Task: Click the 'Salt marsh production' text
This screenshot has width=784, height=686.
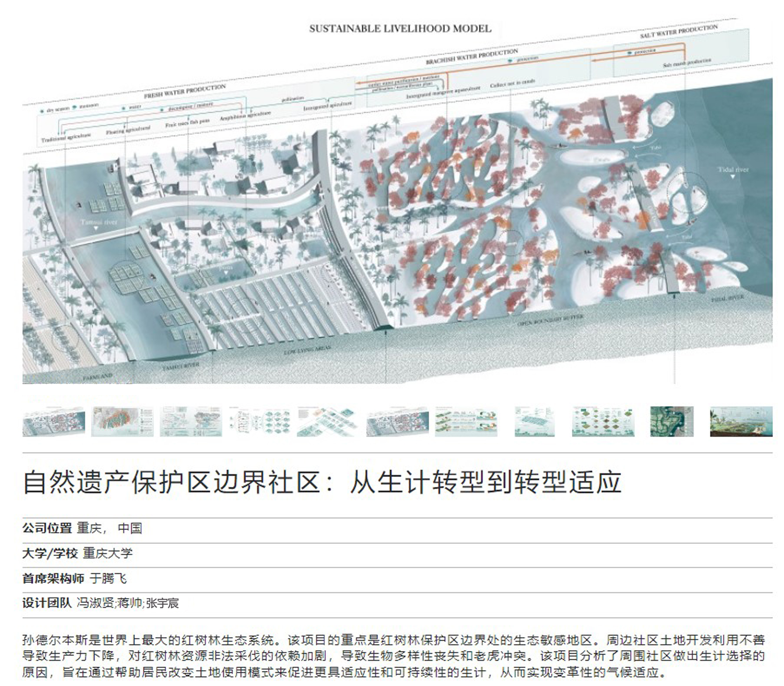Action: [x=687, y=63]
